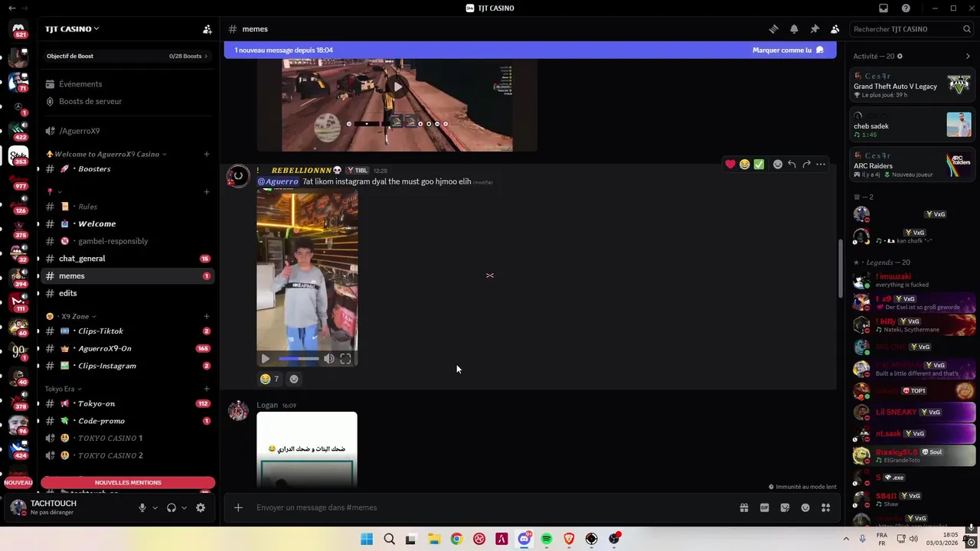Play the top street video
Screen dimensions: 980x551
pyautogui.click(x=397, y=86)
